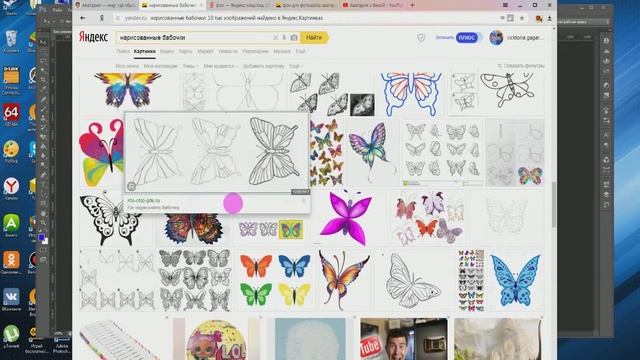This screenshot has width=640, height=360.
Task: Launch uTorrent from desktop
Action: 11,336
